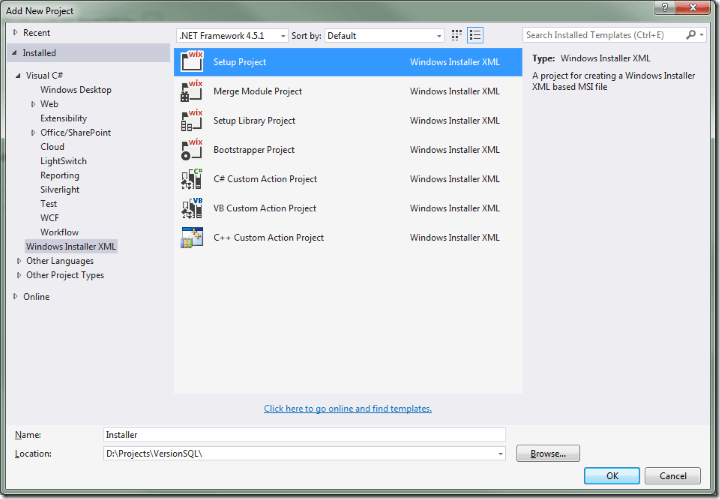Expand the Online section
Viewport: 720px width, 499px height.
click(x=15, y=297)
